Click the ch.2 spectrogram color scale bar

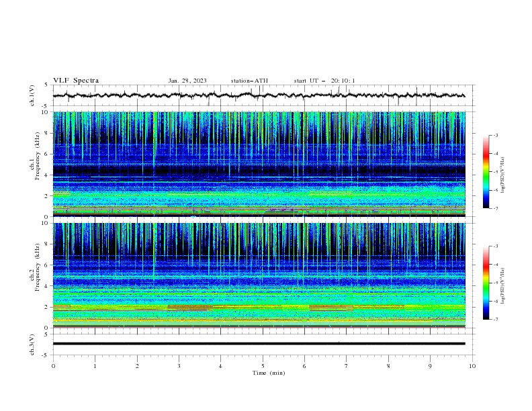pyautogui.click(x=486, y=283)
